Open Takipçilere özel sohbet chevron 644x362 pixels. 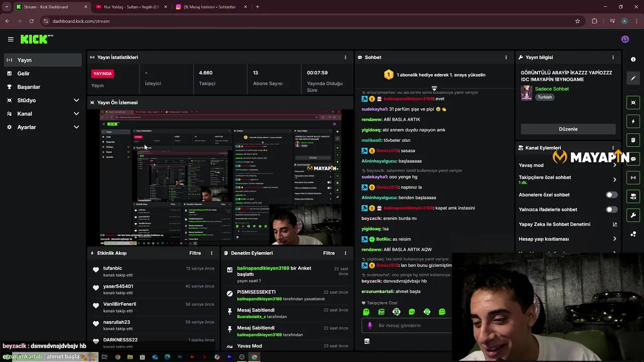(614, 179)
